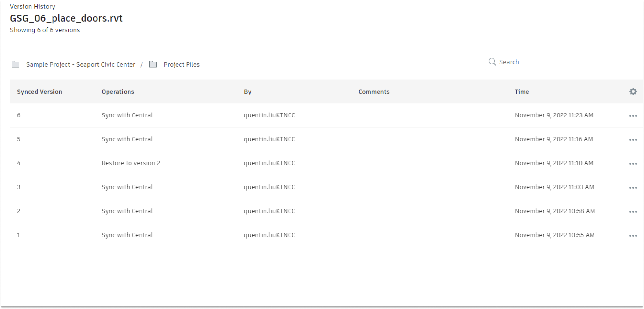
Task: Click 'Sync with Central' in version 6 row
Action: tap(127, 115)
